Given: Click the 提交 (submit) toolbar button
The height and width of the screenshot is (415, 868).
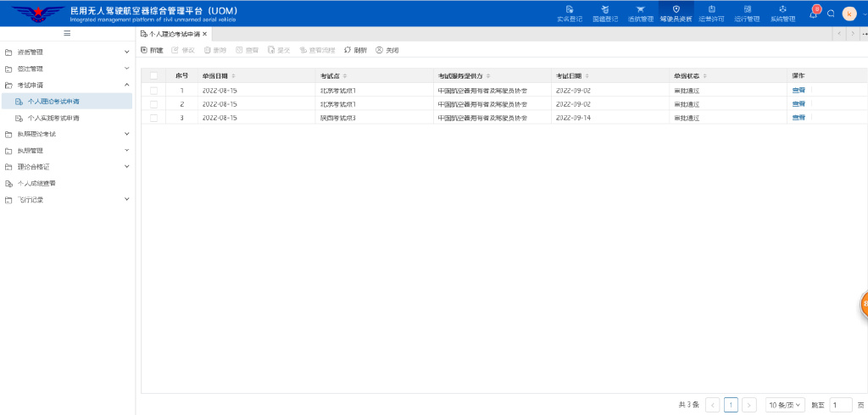Looking at the screenshot, I should 279,50.
